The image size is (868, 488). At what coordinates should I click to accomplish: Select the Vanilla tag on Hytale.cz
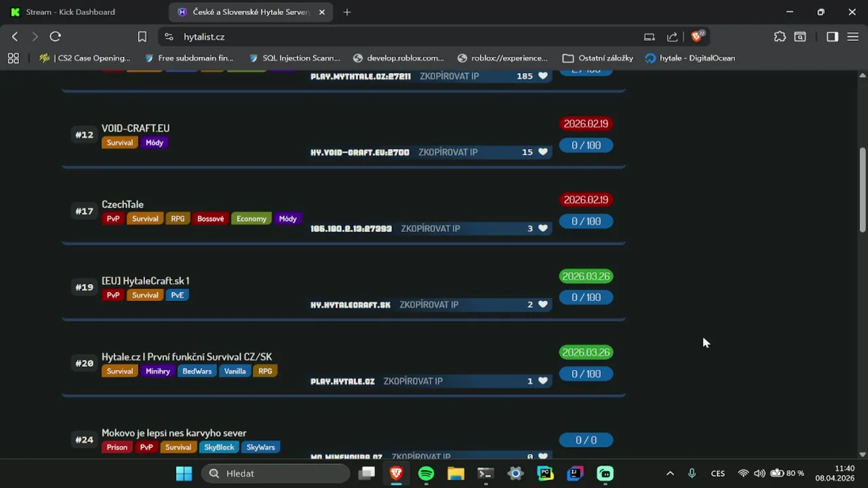235,371
